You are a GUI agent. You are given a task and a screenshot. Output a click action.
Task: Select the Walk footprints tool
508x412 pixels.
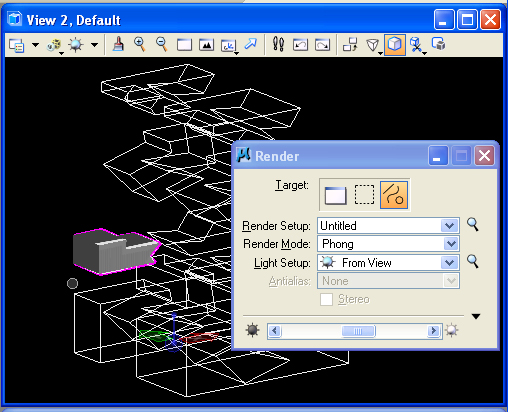pos(278,44)
